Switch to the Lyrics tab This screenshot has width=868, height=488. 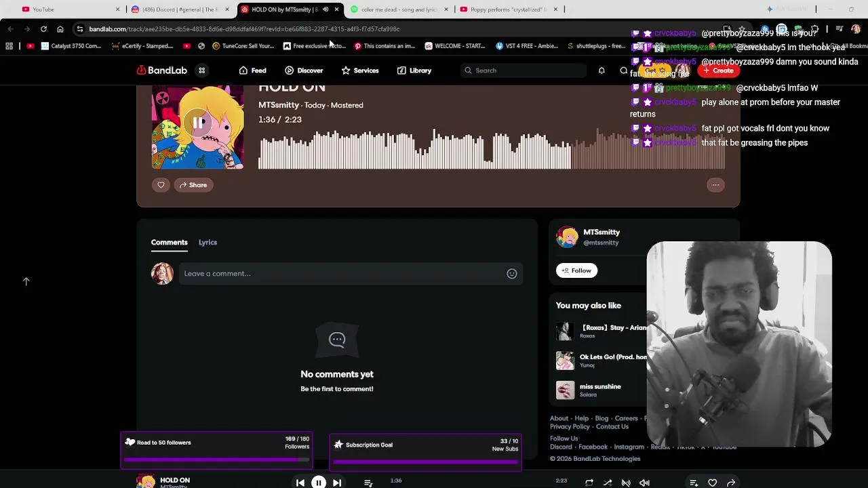tap(208, 242)
